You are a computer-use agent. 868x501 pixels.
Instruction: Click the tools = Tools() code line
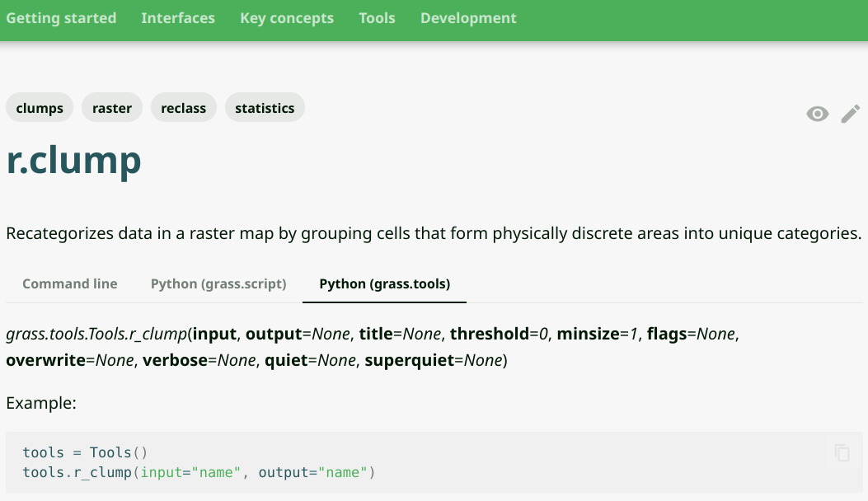(x=85, y=452)
